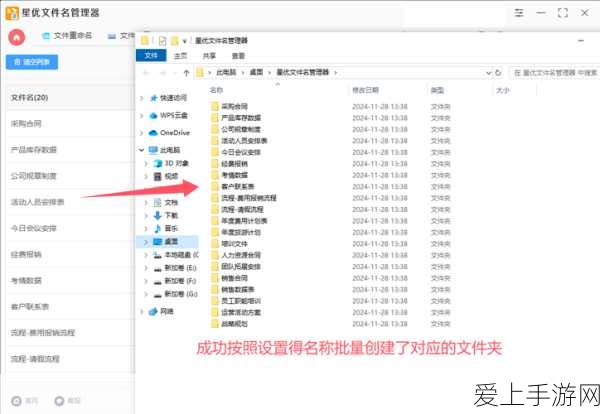Select 考情数据 row in the 星优 file list

pyautogui.click(x=70, y=280)
